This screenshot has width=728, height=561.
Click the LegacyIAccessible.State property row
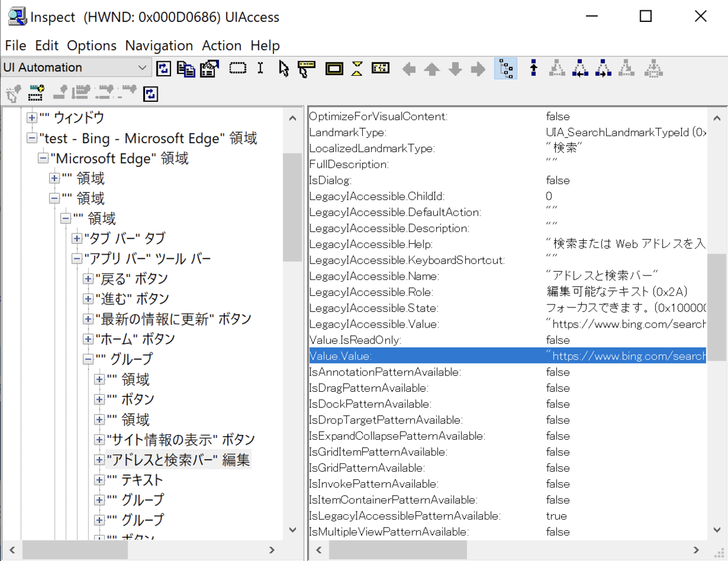coord(507,308)
